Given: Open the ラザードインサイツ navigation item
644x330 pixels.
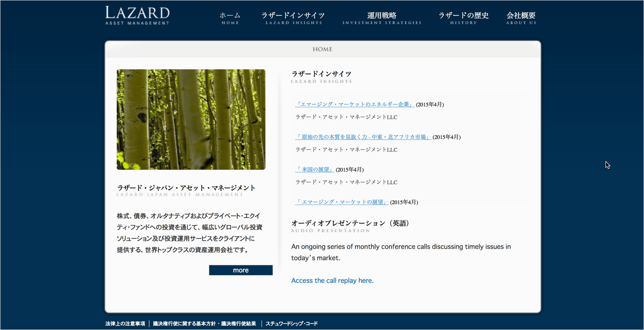Looking at the screenshot, I should (x=293, y=16).
